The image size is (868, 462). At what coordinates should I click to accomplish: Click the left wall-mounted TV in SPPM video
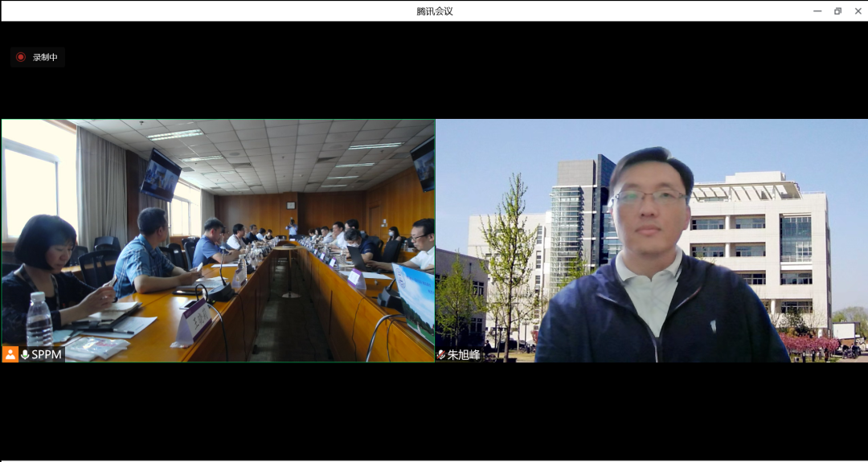(161, 174)
